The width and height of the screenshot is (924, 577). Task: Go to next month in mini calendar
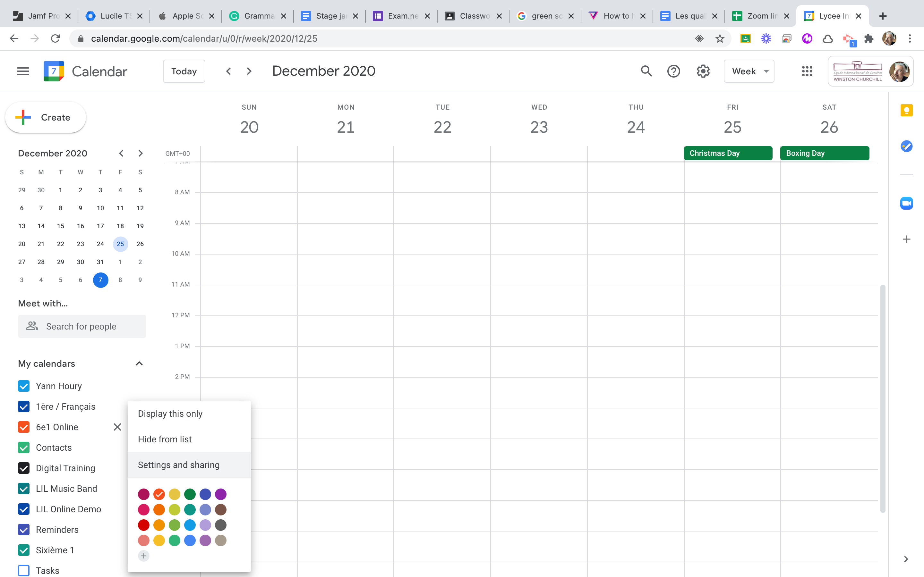click(140, 154)
